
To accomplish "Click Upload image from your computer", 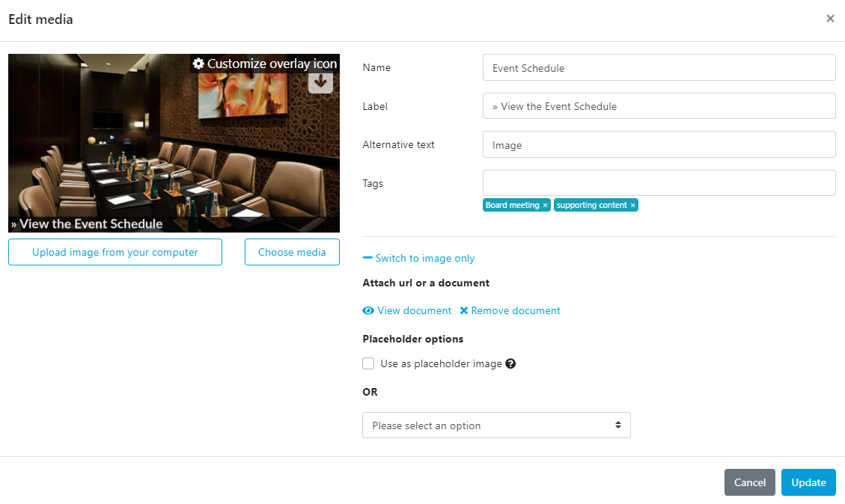I will coord(115,252).
